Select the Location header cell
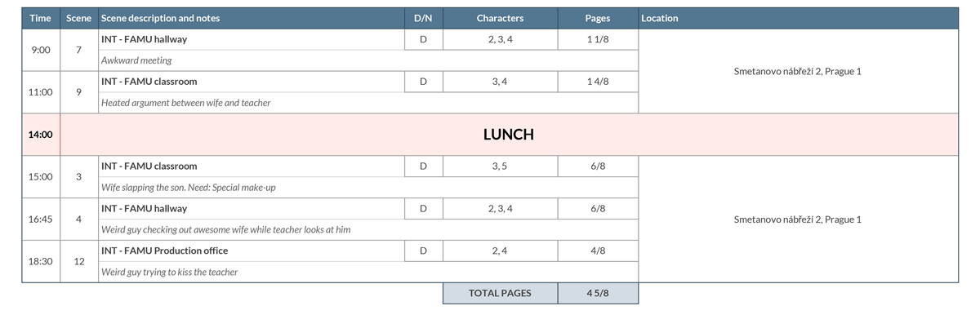The image size is (980, 315). pos(798,18)
